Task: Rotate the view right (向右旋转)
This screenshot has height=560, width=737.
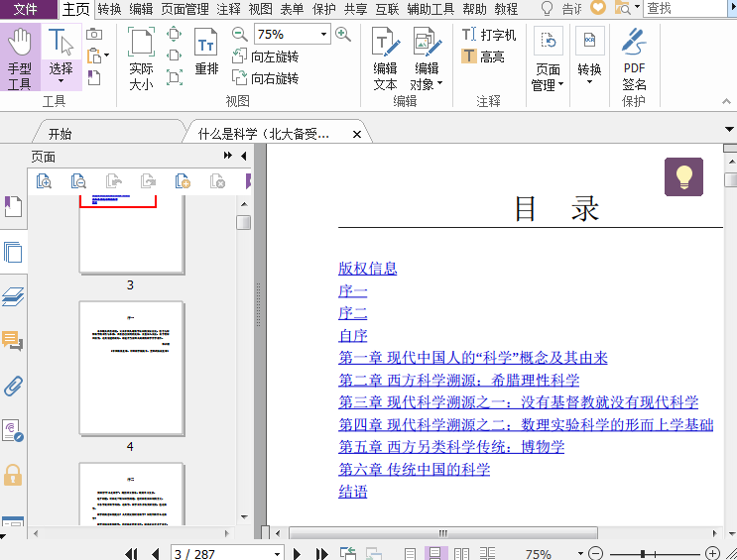Action: coord(265,78)
